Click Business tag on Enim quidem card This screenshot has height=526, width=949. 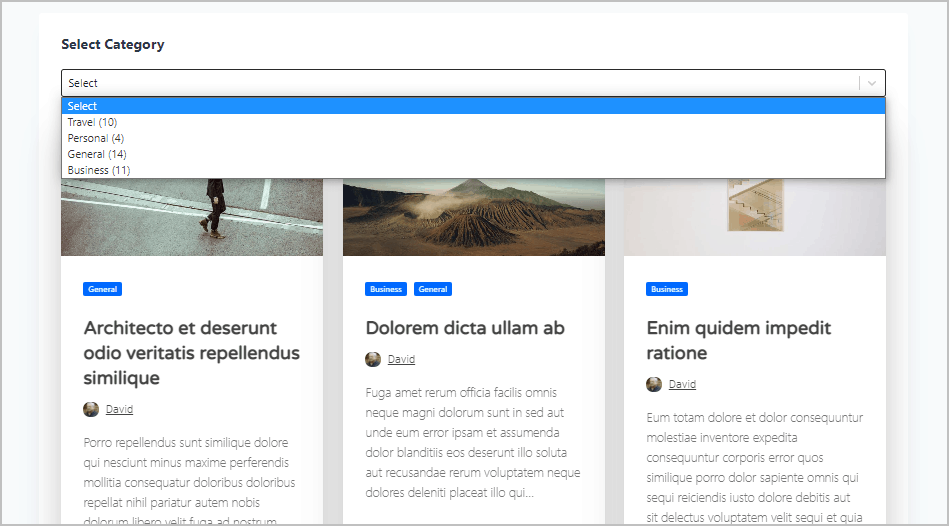coord(667,289)
